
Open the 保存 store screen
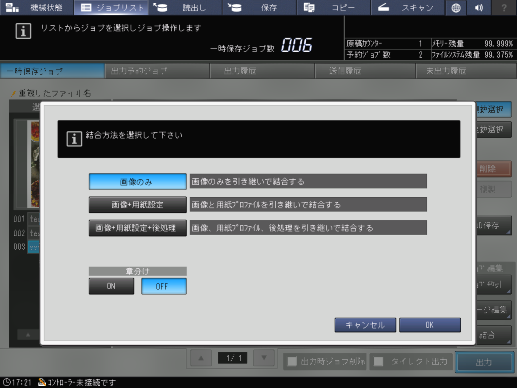(x=259, y=7)
